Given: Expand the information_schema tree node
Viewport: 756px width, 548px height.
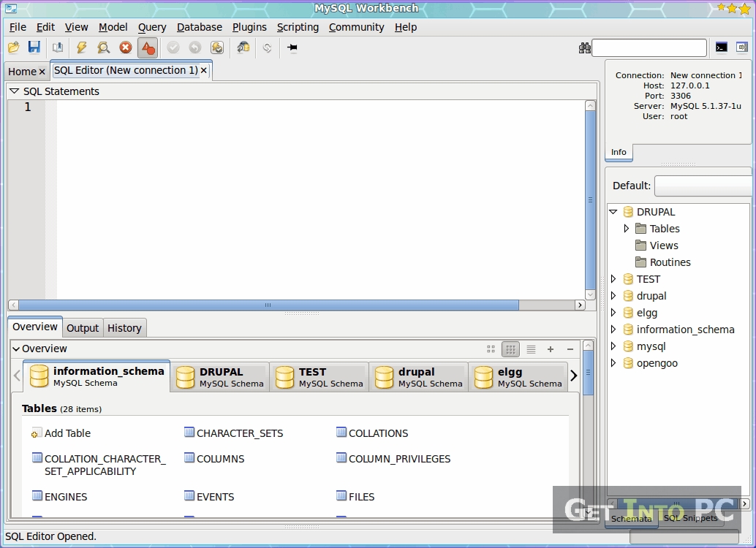Looking at the screenshot, I should coord(613,330).
